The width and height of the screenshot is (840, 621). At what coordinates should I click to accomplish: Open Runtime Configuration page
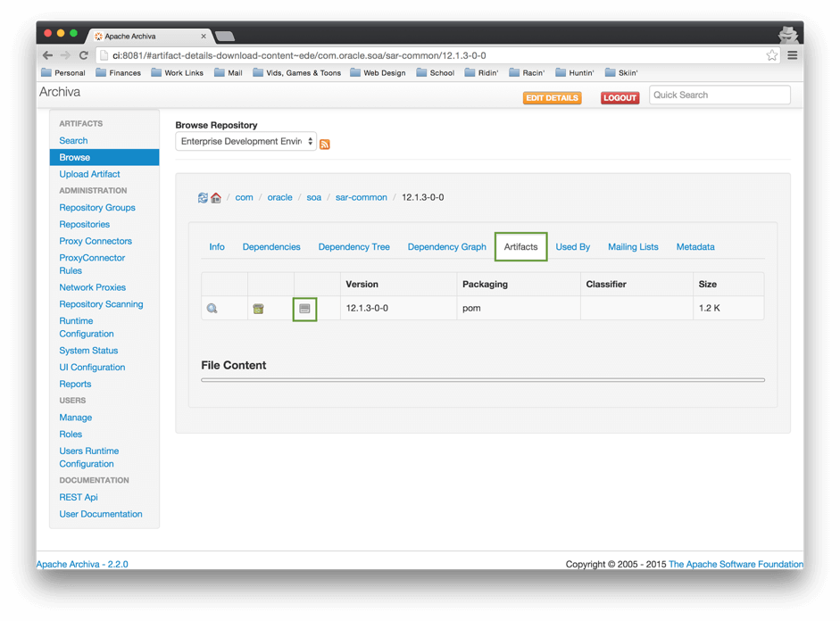click(87, 327)
